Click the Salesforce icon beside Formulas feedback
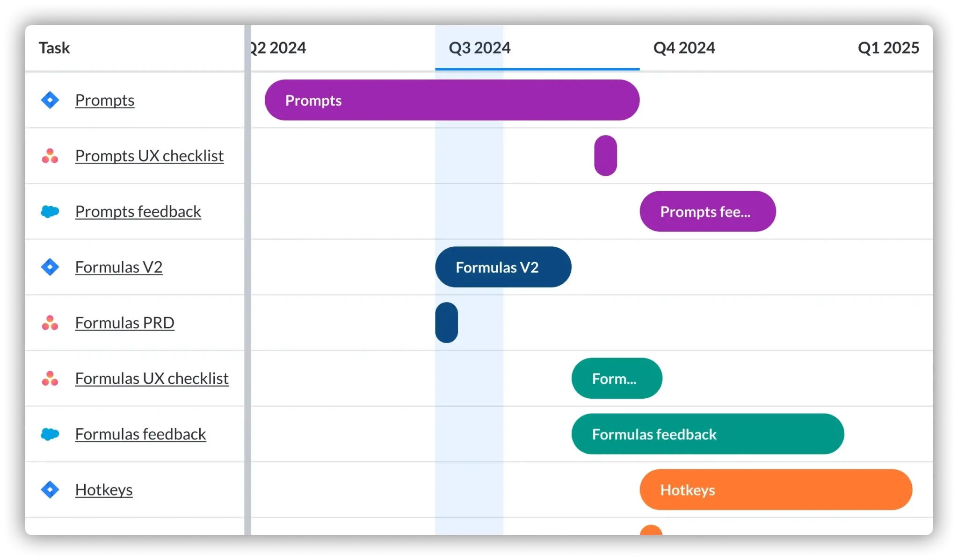Screen dimensions: 958x560 click(50, 434)
